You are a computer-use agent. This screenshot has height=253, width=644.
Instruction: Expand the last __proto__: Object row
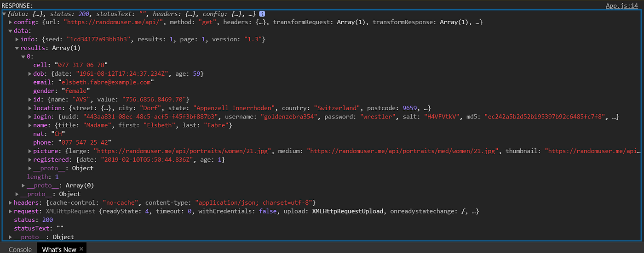pyautogui.click(x=10, y=237)
